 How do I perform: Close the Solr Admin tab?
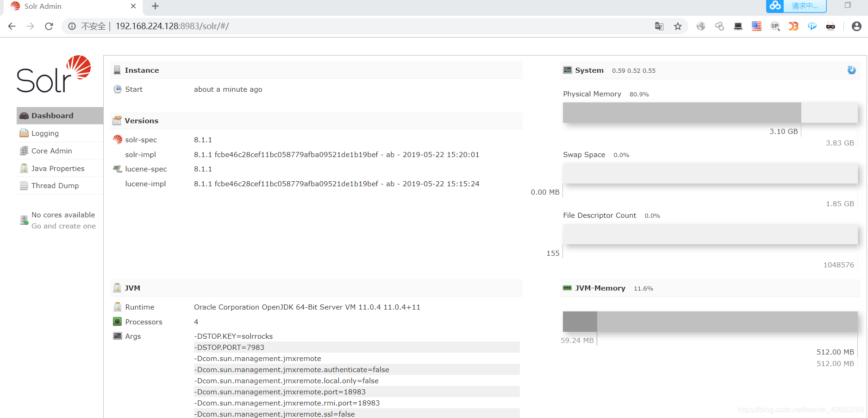pyautogui.click(x=133, y=6)
